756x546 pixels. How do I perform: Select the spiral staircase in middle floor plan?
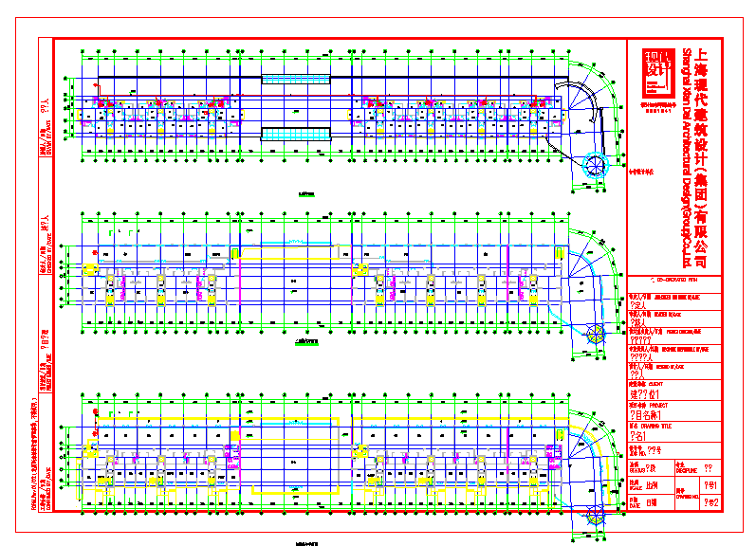tap(597, 334)
